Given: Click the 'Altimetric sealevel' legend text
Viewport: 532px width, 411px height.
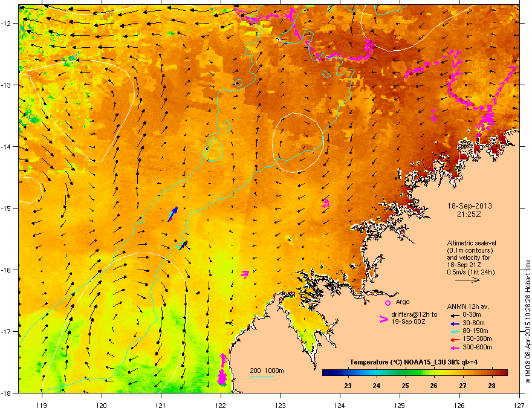Looking at the screenshot, I should coord(472,243).
